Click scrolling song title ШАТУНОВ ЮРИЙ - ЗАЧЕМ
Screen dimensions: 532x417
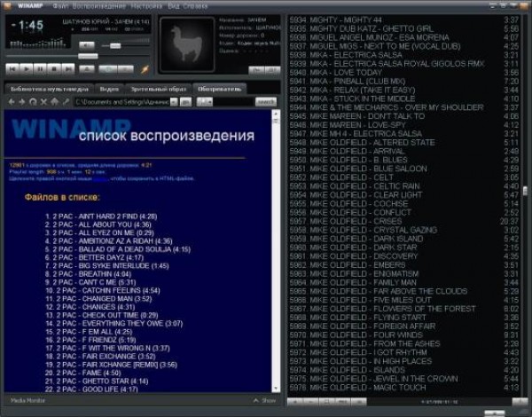106,21
